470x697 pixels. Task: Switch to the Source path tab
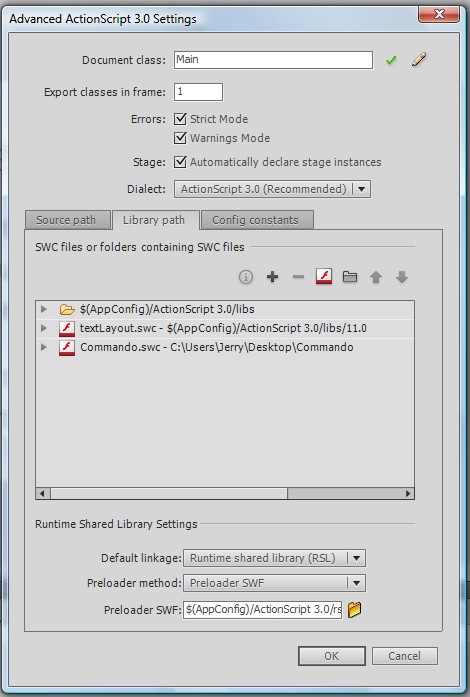67,220
